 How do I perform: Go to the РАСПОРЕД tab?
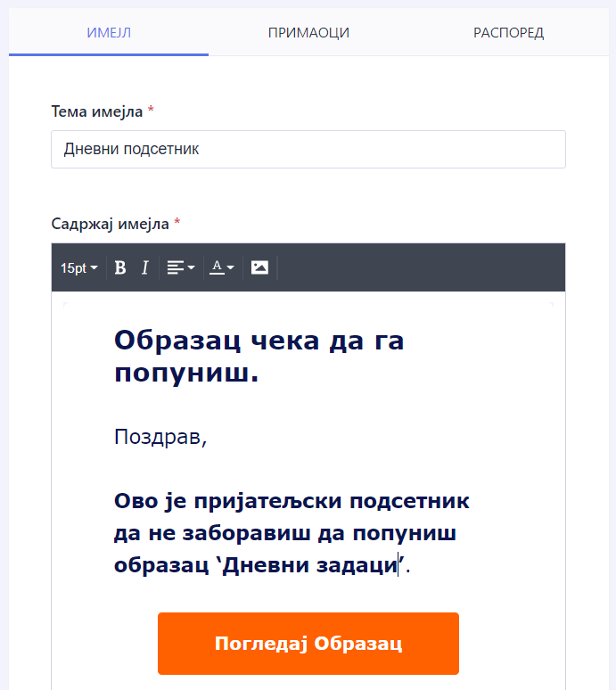[x=508, y=33]
